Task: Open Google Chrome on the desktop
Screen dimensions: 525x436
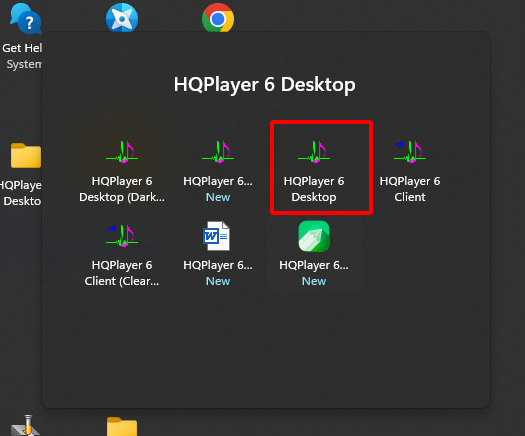Action: click(x=218, y=17)
